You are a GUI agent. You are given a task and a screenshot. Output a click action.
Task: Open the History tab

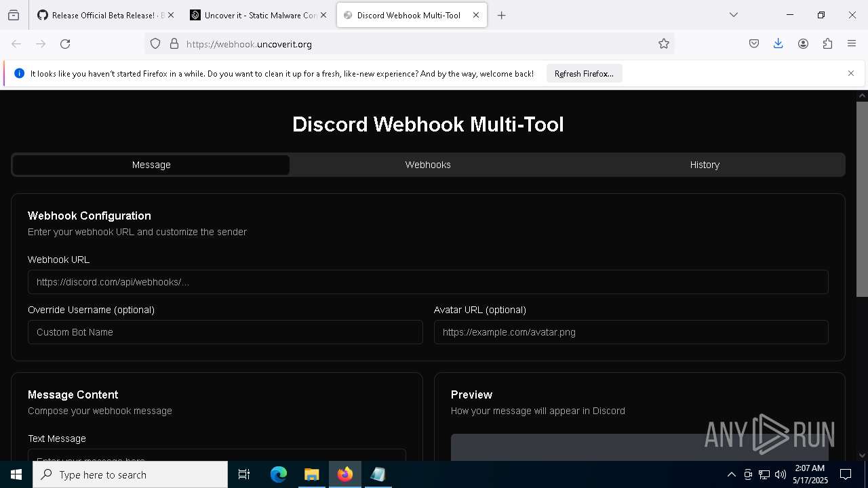tap(705, 165)
